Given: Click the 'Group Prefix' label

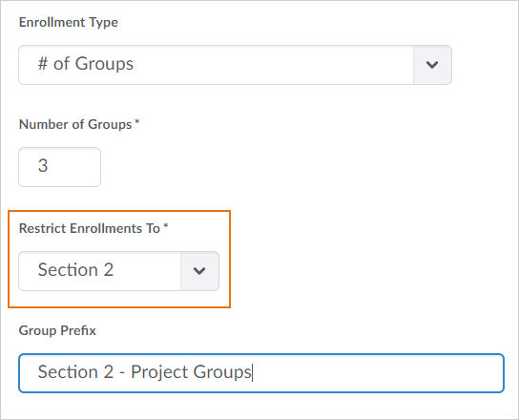Looking at the screenshot, I should tap(57, 330).
